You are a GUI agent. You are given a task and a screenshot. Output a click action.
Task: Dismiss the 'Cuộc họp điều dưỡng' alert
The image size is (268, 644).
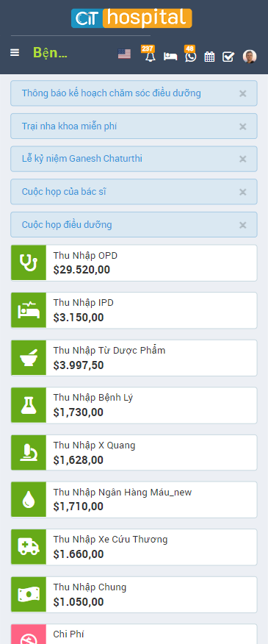[242, 225]
